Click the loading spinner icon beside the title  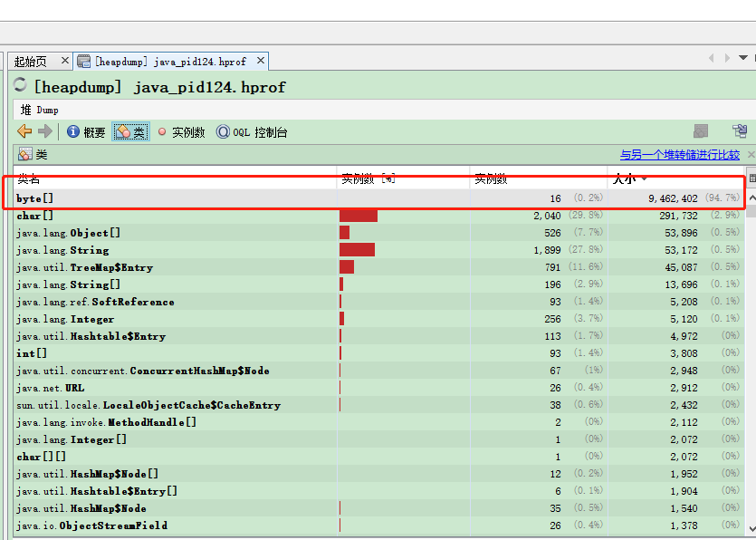pos(21,84)
